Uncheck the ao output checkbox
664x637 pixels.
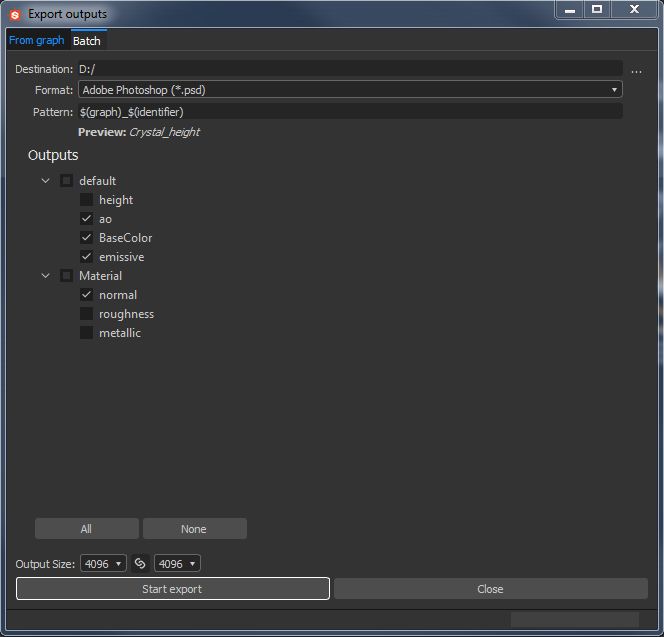86,219
